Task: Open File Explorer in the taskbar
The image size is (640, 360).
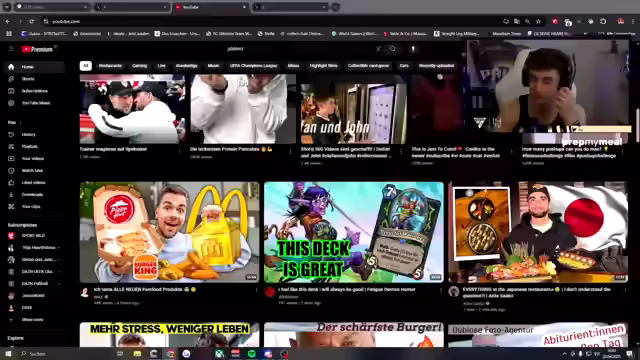Action: [x=137, y=353]
